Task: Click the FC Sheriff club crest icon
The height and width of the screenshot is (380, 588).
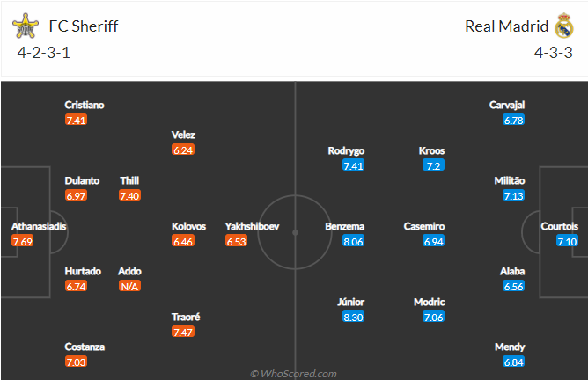Action: tap(26, 26)
